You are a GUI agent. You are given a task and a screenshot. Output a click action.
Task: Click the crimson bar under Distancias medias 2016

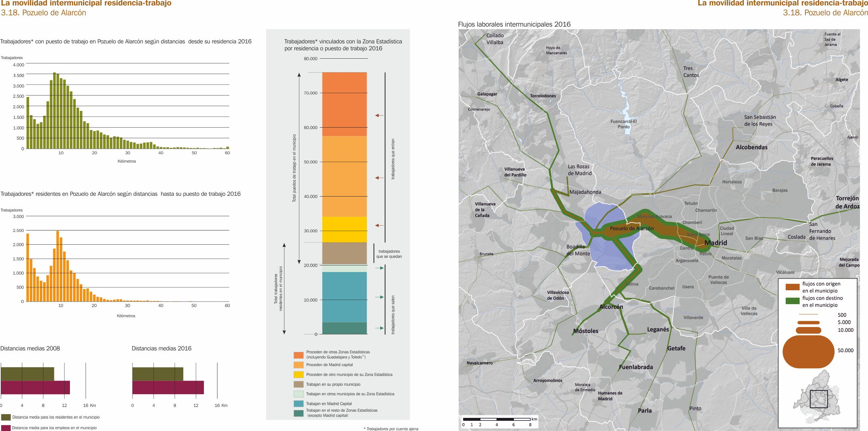pyautogui.click(x=168, y=388)
